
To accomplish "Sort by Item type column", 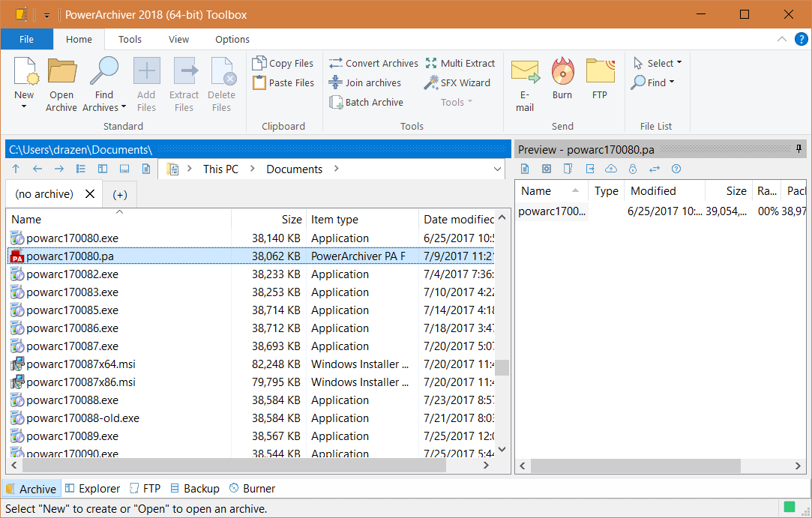I will [x=362, y=219].
